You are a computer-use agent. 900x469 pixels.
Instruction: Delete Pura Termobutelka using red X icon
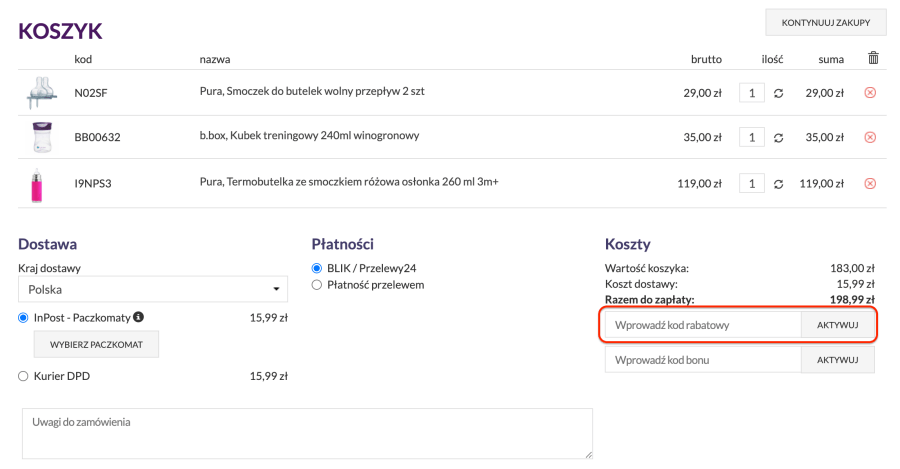[x=869, y=184]
